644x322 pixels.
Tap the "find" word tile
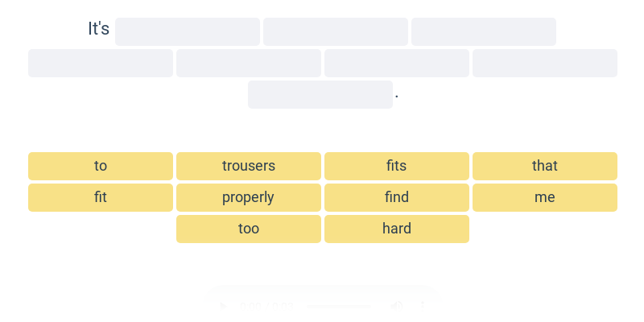click(x=397, y=197)
